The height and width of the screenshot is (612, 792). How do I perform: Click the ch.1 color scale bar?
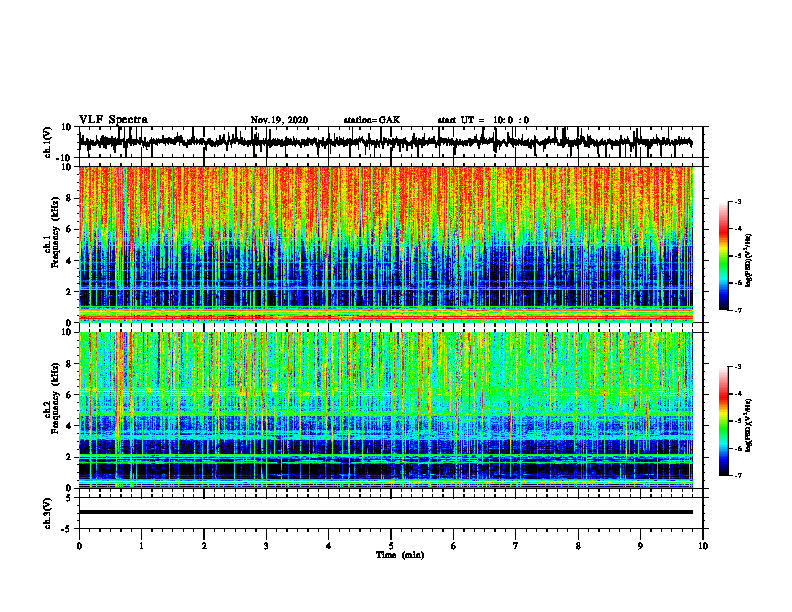pyautogui.click(x=724, y=256)
